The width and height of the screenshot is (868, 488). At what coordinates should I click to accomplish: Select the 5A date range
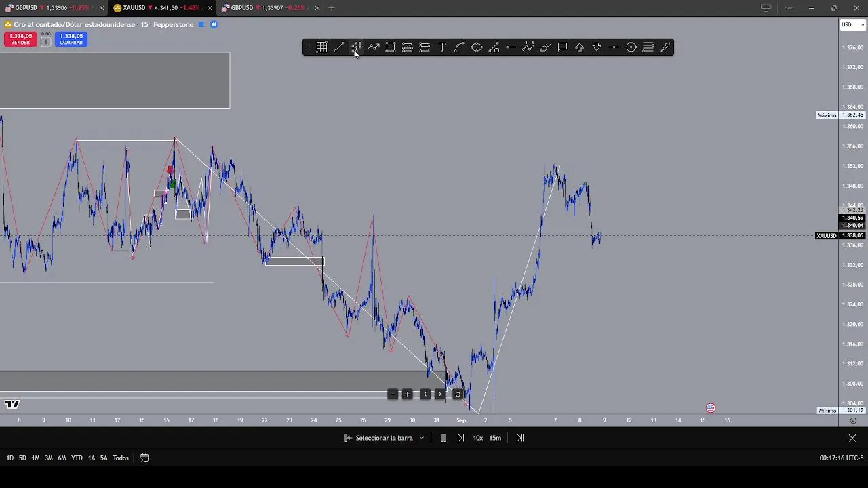[104, 458]
